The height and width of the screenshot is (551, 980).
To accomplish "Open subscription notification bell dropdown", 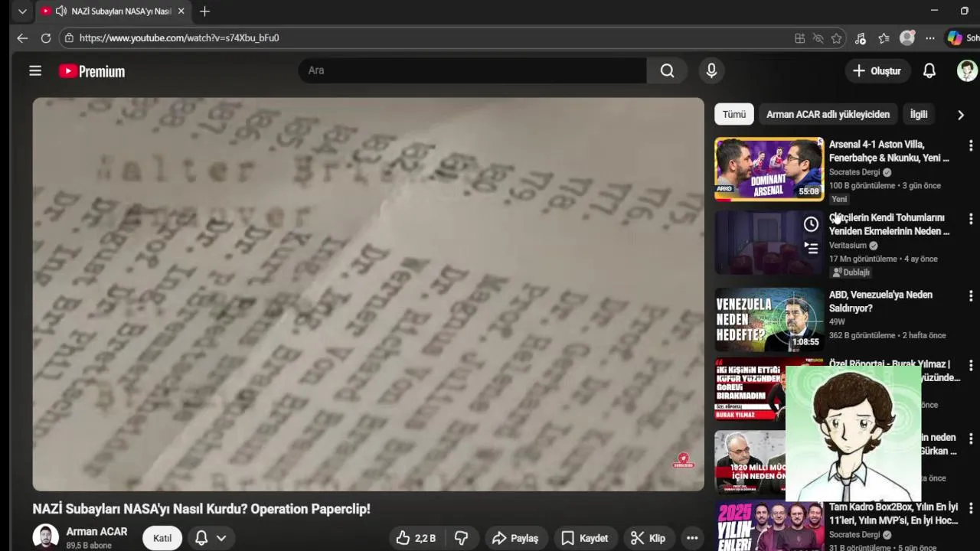I will (211, 538).
